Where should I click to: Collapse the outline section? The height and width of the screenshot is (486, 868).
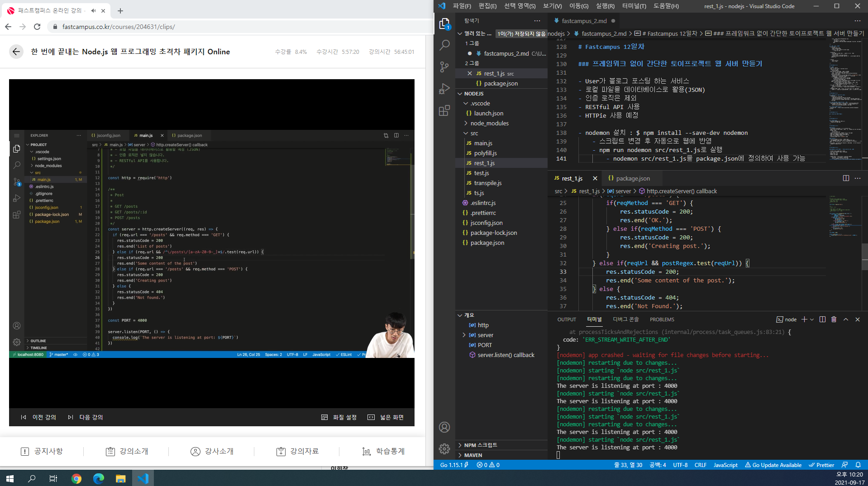pyautogui.click(x=460, y=315)
